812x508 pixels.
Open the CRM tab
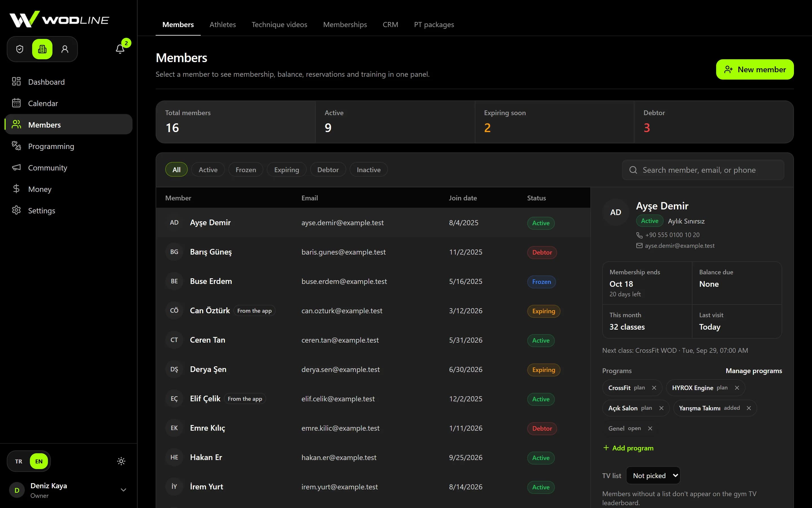(390, 25)
